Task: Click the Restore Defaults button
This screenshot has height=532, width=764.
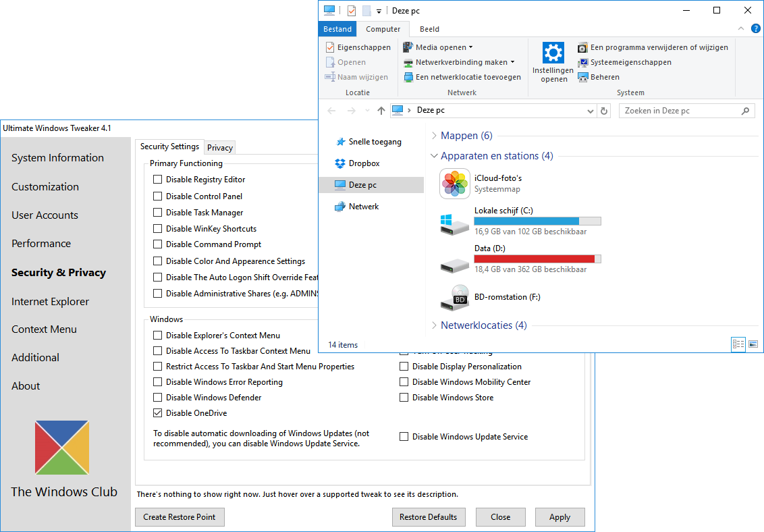Action: (x=429, y=517)
